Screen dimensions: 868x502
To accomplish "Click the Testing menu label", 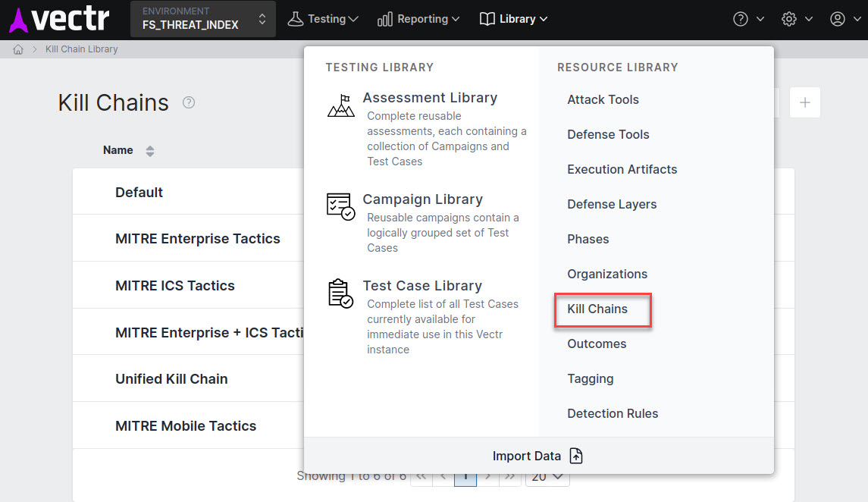I will coord(327,19).
